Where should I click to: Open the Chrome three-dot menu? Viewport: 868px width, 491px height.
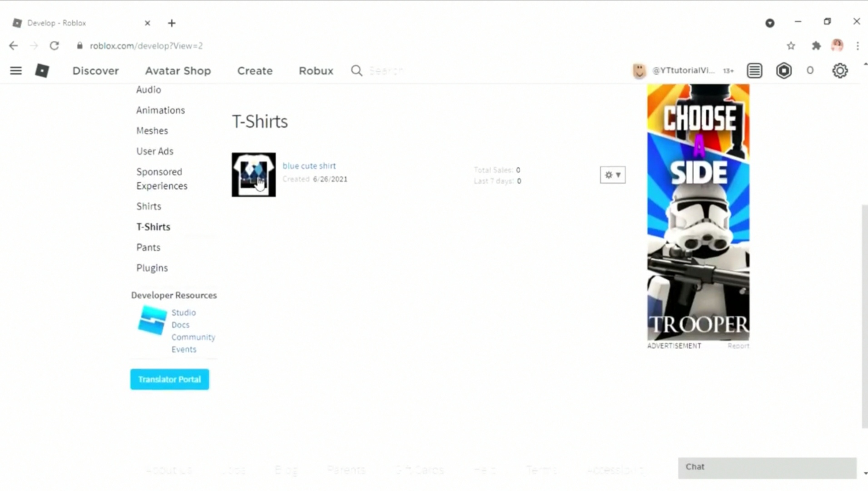(x=858, y=45)
